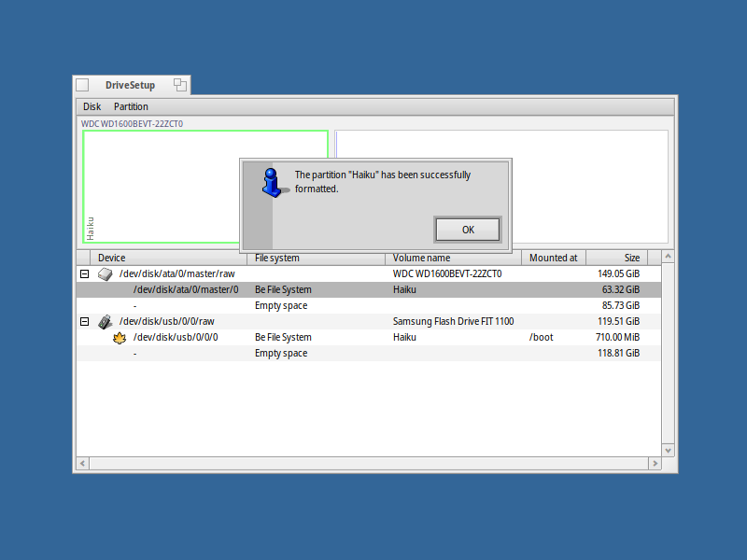Screen dimensions: 747x560
Task: Click the Samsung Flash Drive FIT 1100 name
Action: pos(453,321)
